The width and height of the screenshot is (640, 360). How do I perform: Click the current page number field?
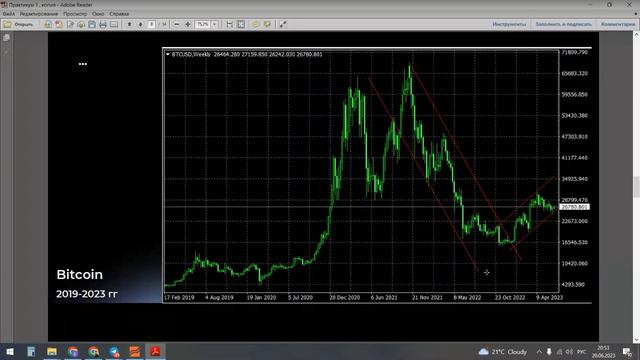pyautogui.click(x=151, y=24)
